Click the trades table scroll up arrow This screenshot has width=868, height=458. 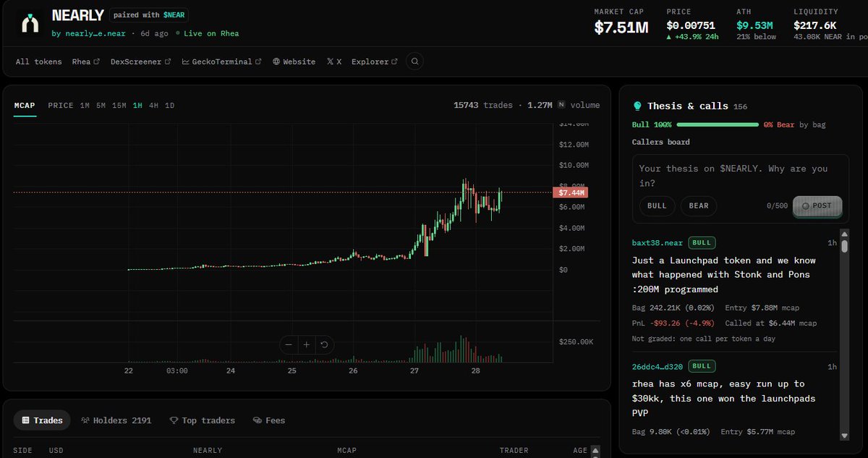point(595,449)
